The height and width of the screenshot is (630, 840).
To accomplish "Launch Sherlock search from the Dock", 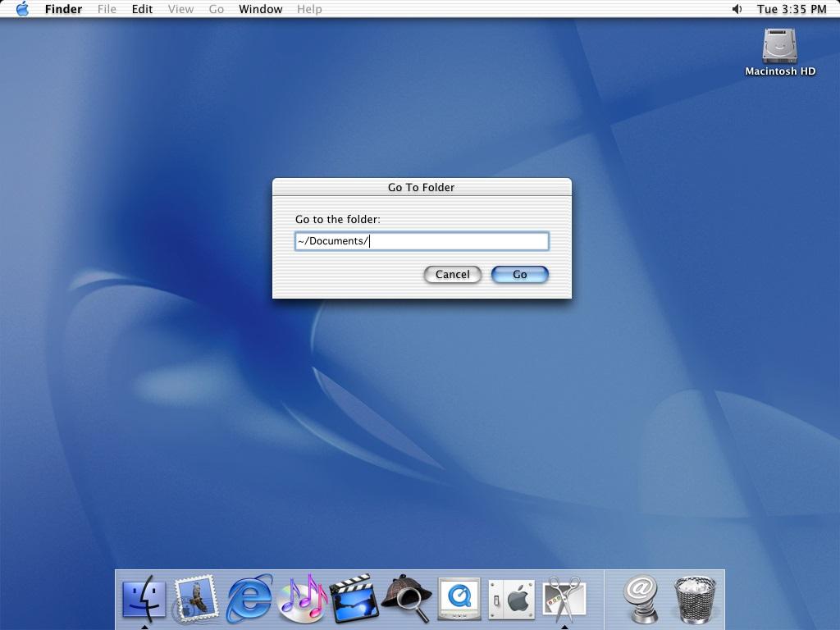I will pos(407,599).
